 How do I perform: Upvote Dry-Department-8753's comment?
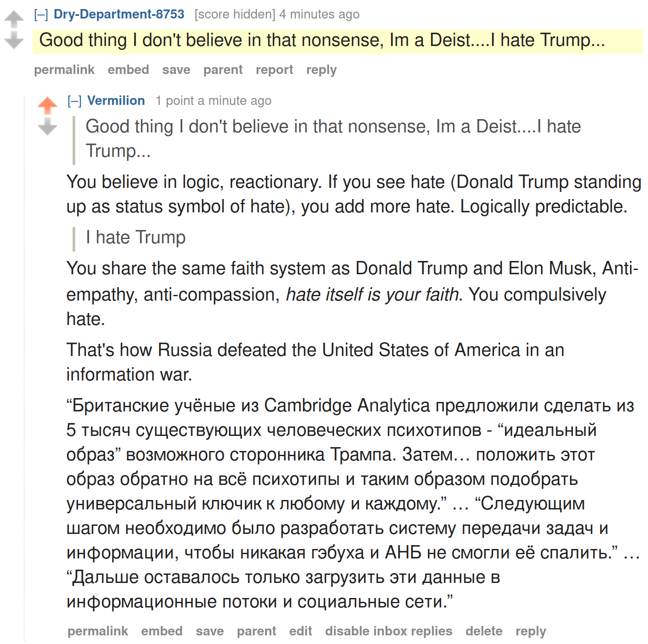[14, 20]
